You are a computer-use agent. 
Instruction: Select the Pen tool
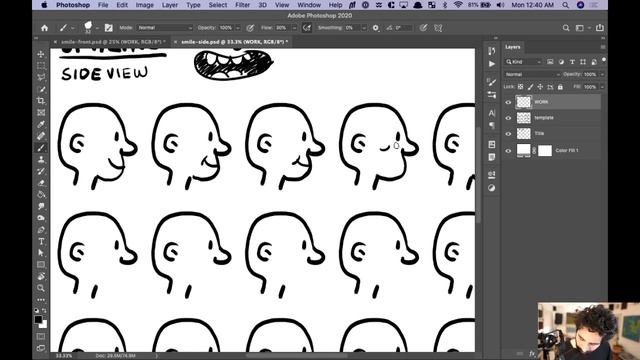tap(41, 230)
